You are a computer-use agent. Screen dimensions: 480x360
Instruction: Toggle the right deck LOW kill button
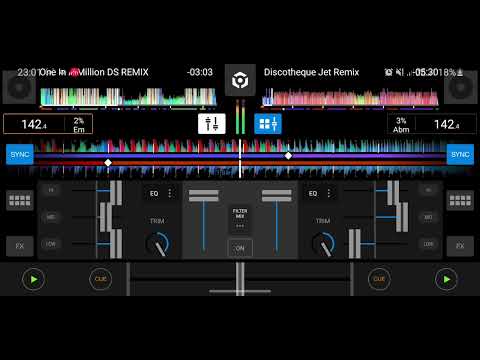click(x=429, y=244)
